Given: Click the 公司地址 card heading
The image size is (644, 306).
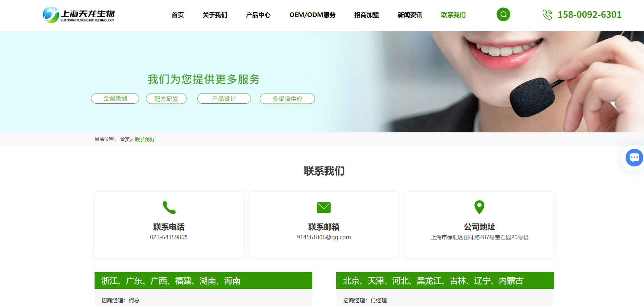Looking at the screenshot, I should pyautogui.click(x=480, y=227).
